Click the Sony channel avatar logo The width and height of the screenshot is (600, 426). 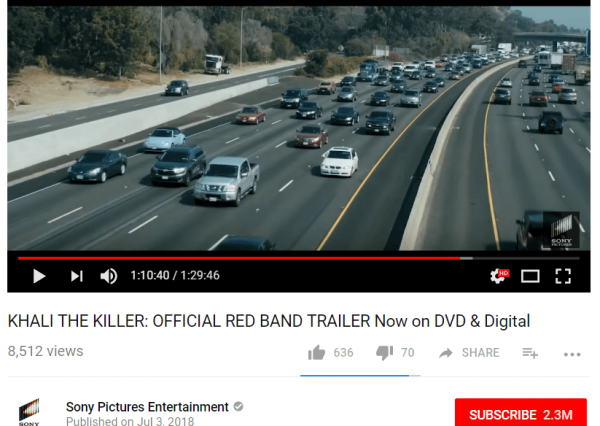(29, 412)
